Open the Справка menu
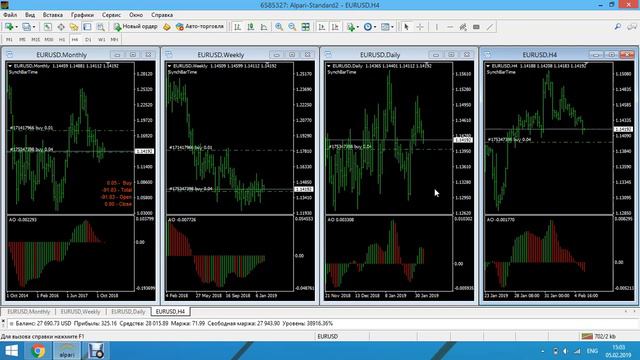 [162, 15]
